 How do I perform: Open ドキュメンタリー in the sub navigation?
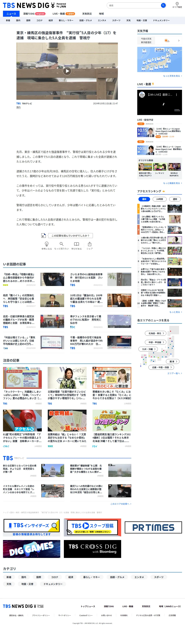pyautogui.click(x=161, y=20)
